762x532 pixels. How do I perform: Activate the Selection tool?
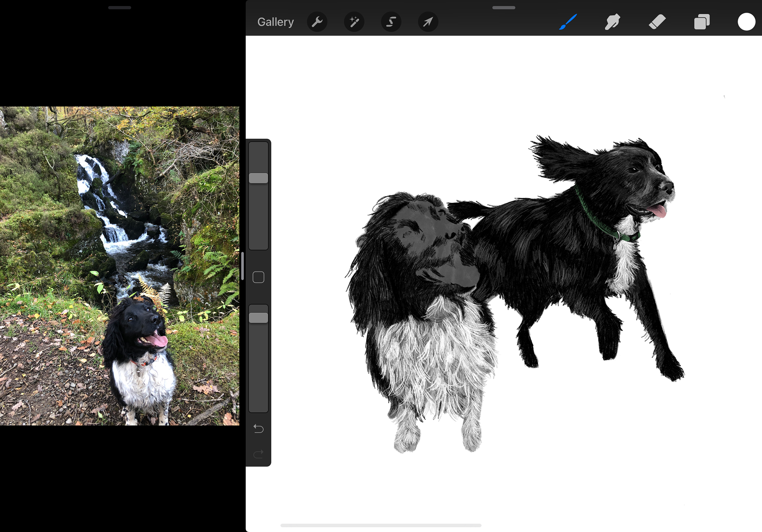point(391,22)
